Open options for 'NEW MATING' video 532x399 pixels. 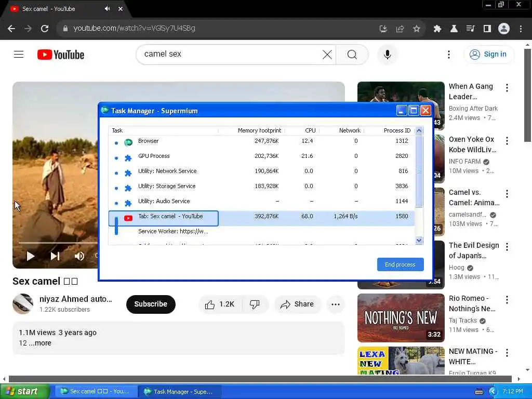click(507, 353)
